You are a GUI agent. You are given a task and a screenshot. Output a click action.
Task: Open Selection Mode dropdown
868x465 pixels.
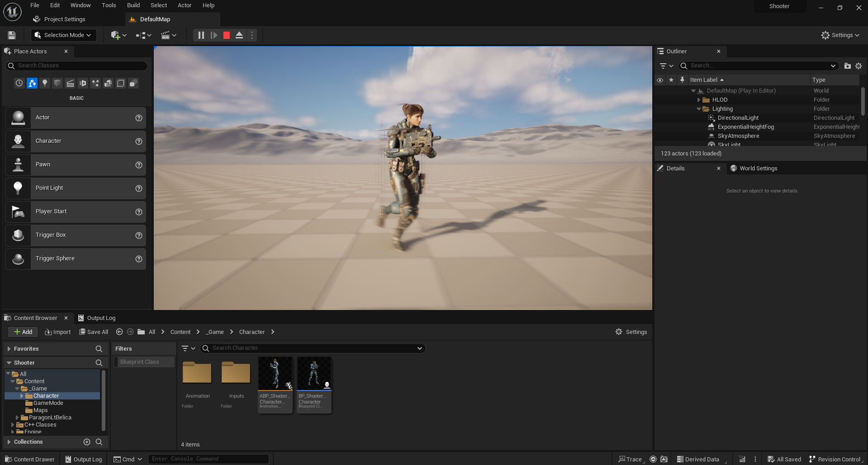pyautogui.click(x=63, y=35)
